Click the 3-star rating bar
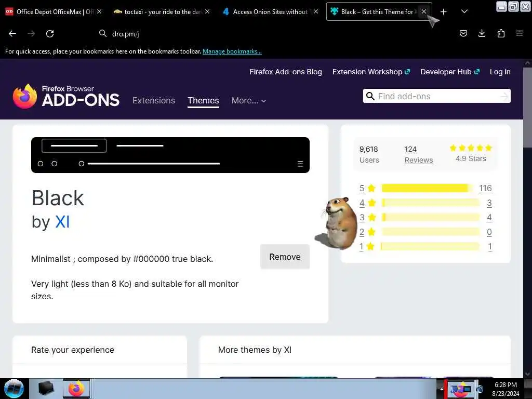 coord(431,218)
